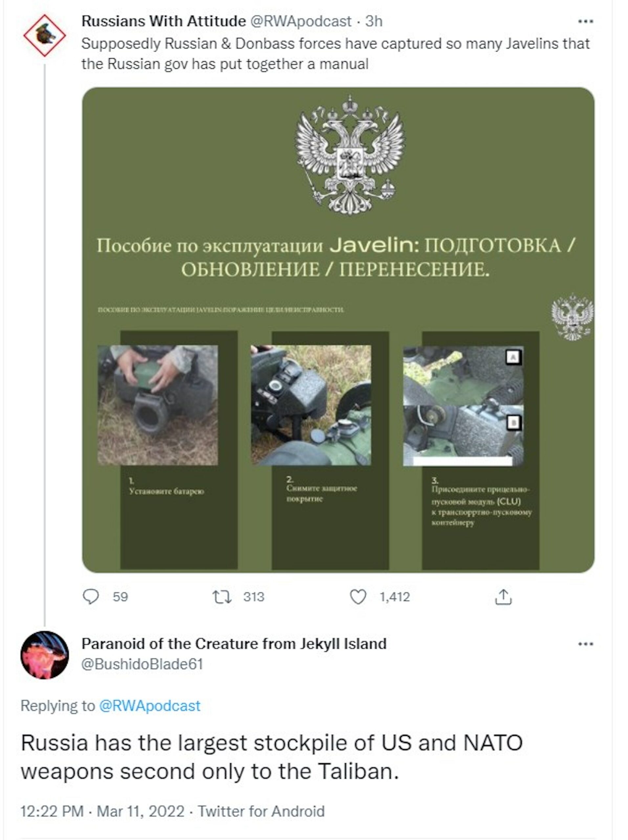Open the Twitter for Android source link
Viewport: 628px width, 840px height.
pos(261,811)
